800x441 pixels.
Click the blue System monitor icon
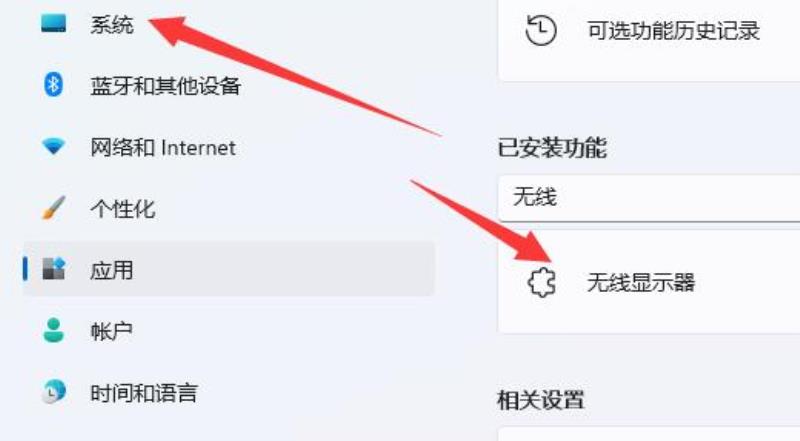coord(54,23)
